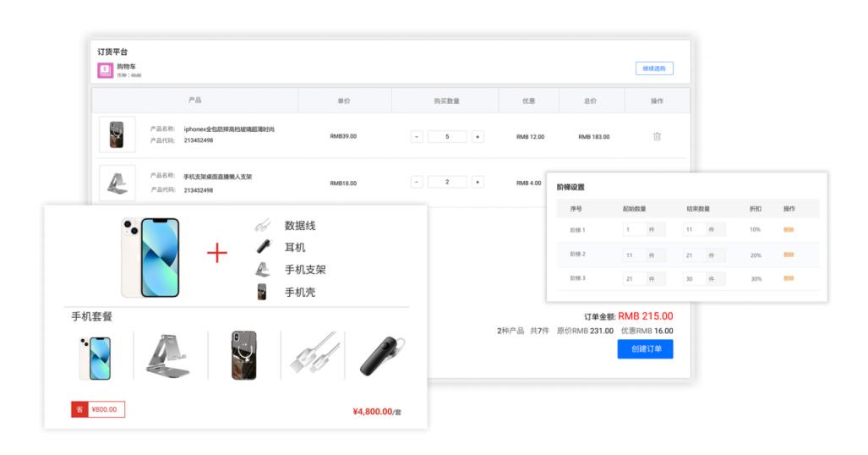
Task: Click the pink shopping cart icon
Action: pos(105,70)
